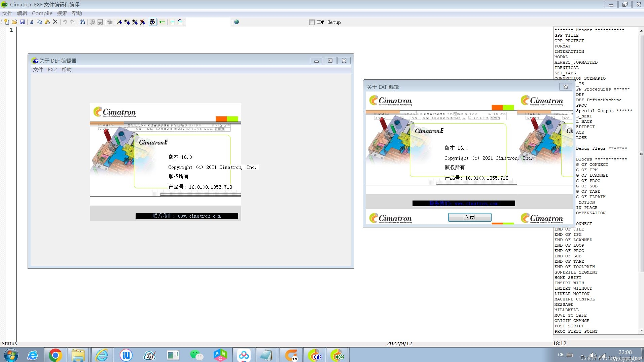Select HOME SHIFT in the keyword list

click(568, 278)
